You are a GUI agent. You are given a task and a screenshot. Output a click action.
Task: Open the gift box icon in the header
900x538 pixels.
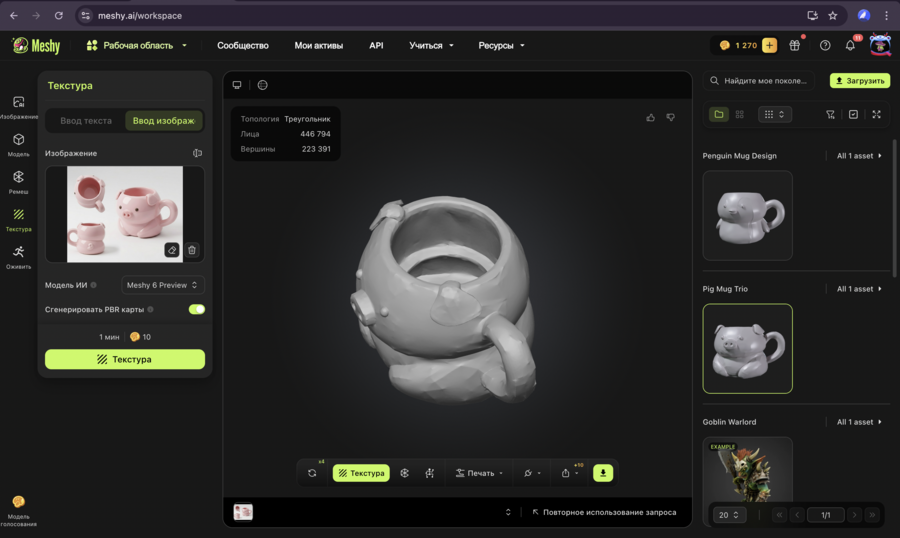[x=795, y=45]
